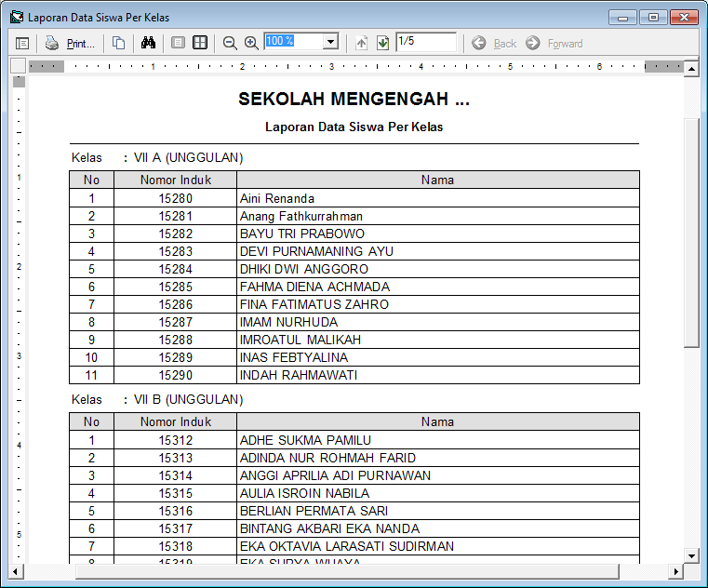Click the horizontal scrollbar right arrow
The height and width of the screenshot is (588, 708).
(675, 572)
